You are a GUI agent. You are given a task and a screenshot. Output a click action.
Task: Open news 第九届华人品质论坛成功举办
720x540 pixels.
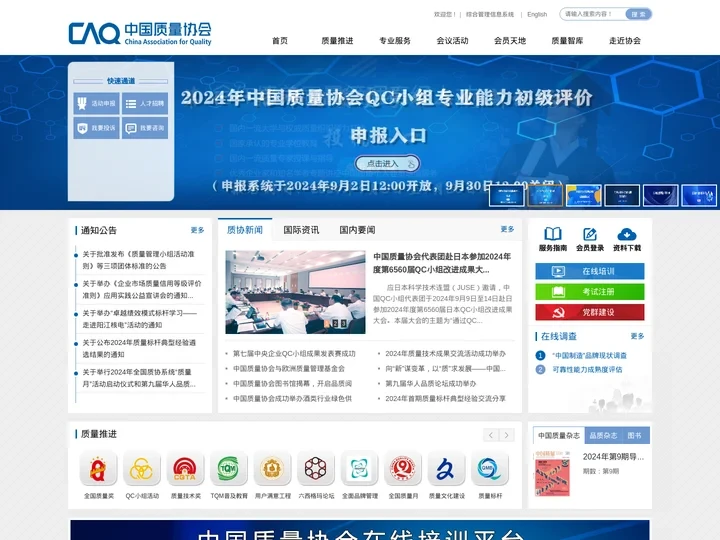pos(430,383)
